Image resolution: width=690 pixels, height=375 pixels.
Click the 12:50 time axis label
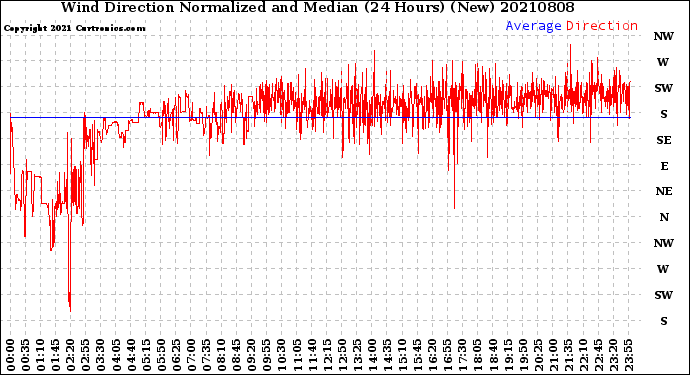coord(342,355)
